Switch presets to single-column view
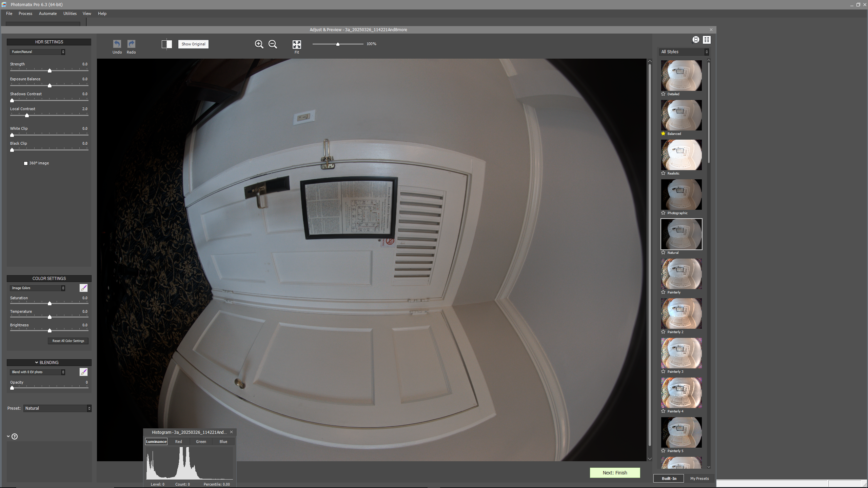 696,40
